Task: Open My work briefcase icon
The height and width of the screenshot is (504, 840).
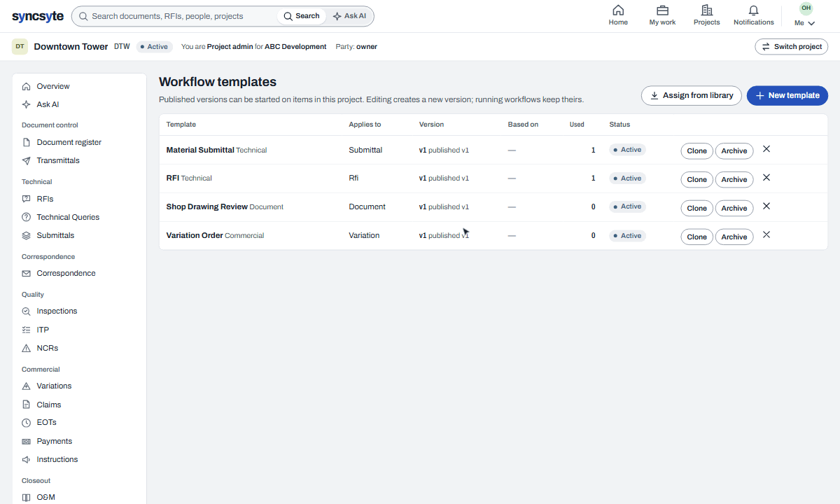Action: pyautogui.click(x=662, y=10)
